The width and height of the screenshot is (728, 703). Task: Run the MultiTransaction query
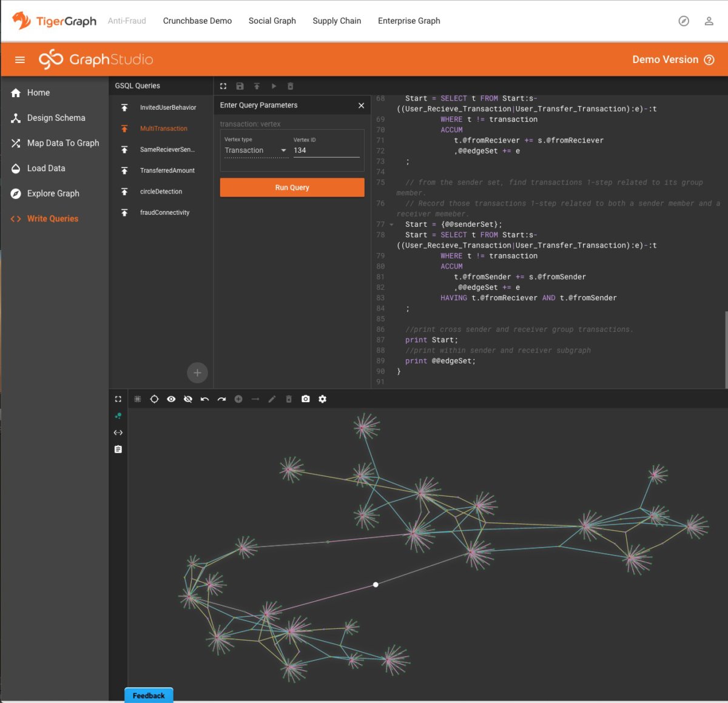click(292, 187)
